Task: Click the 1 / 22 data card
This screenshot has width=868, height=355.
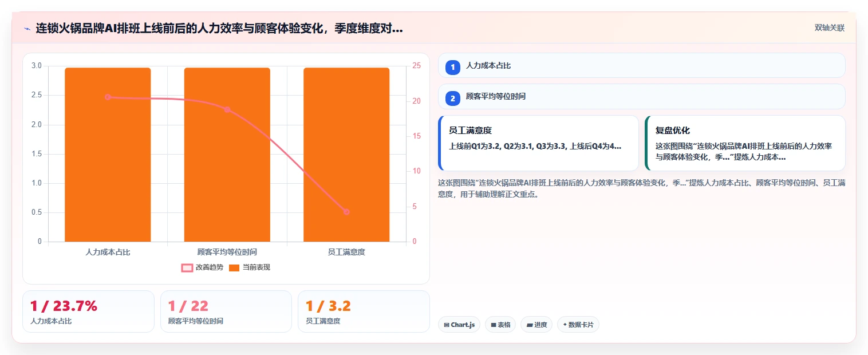Action: pyautogui.click(x=226, y=311)
